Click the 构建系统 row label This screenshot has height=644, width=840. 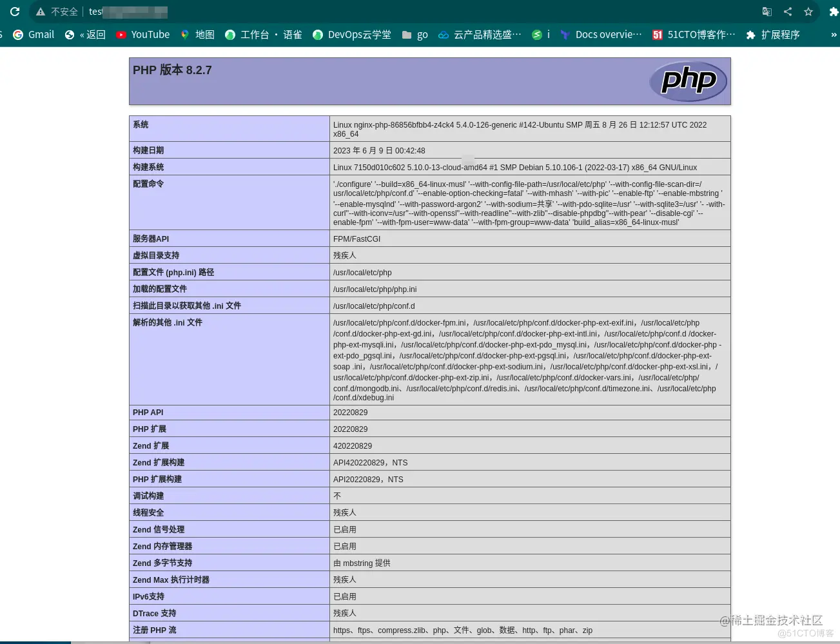[148, 167]
